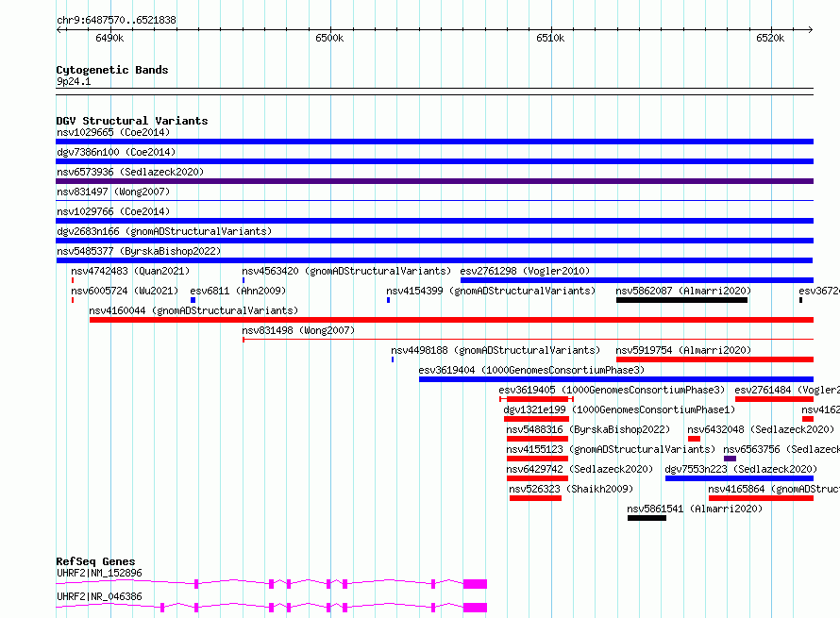Select the red nsv5919754 variant bar
Image resolution: width=840 pixels, height=618 pixels.
point(714,359)
